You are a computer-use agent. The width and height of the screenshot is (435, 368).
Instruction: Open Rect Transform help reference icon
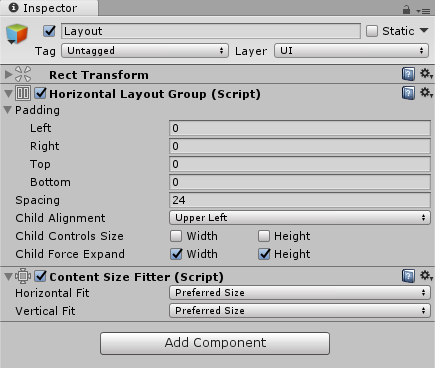coord(408,74)
